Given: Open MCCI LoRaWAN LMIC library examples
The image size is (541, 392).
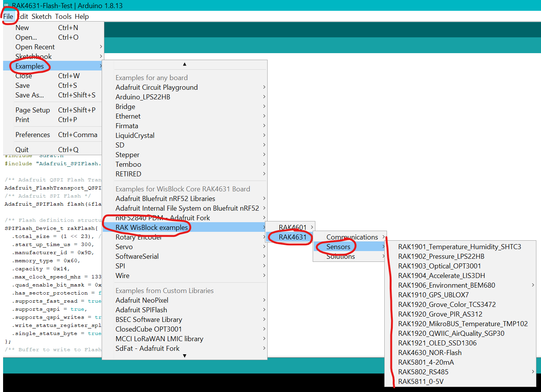Looking at the screenshot, I should click(x=185, y=339).
